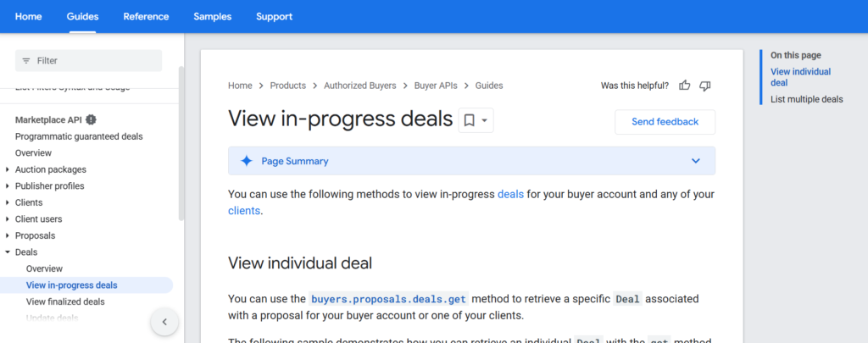Collapse the Deals tree section
The height and width of the screenshot is (343, 868).
click(x=8, y=252)
